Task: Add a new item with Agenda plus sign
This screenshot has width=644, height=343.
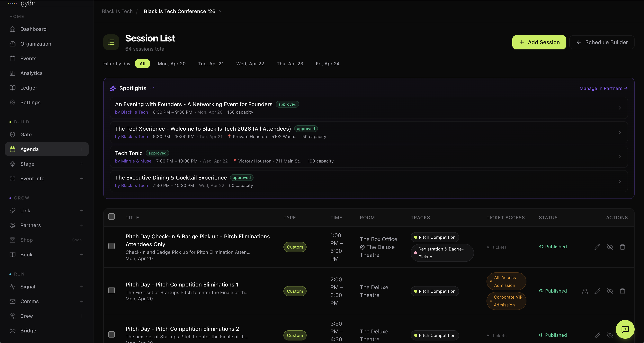Action: [82, 149]
